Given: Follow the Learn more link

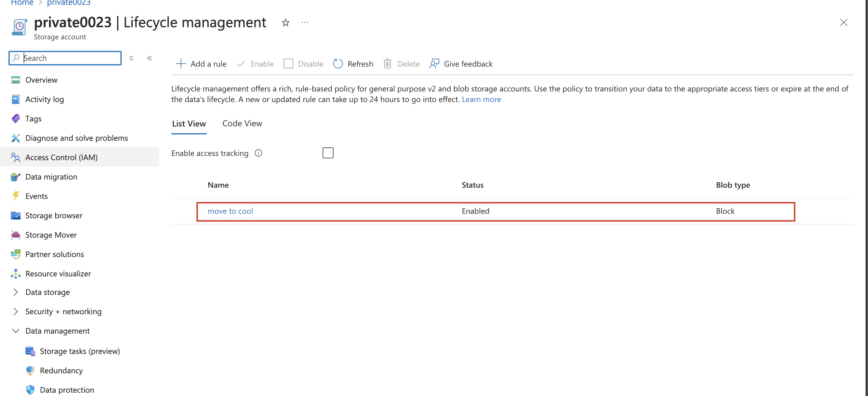Looking at the screenshot, I should 482,99.
